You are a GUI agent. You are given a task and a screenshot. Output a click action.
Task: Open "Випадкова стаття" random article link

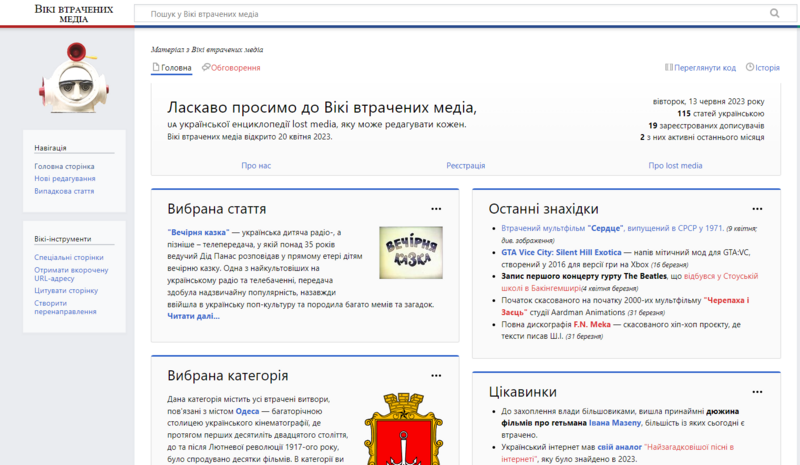pos(64,191)
